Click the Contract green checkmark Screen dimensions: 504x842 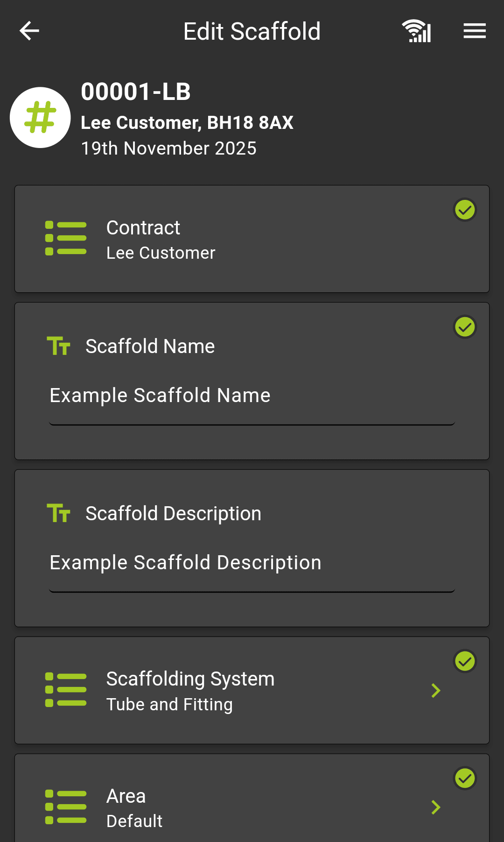click(465, 210)
